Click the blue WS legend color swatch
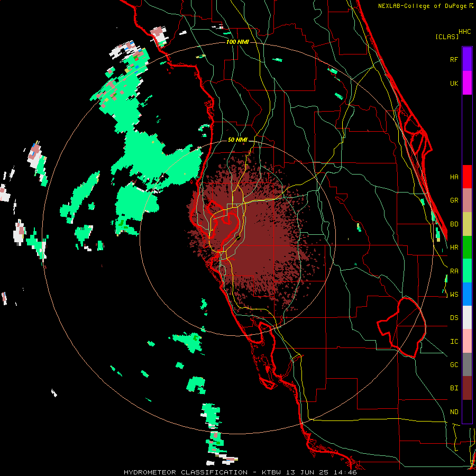The width and height of the screenshot is (476, 476). point(467,294)
